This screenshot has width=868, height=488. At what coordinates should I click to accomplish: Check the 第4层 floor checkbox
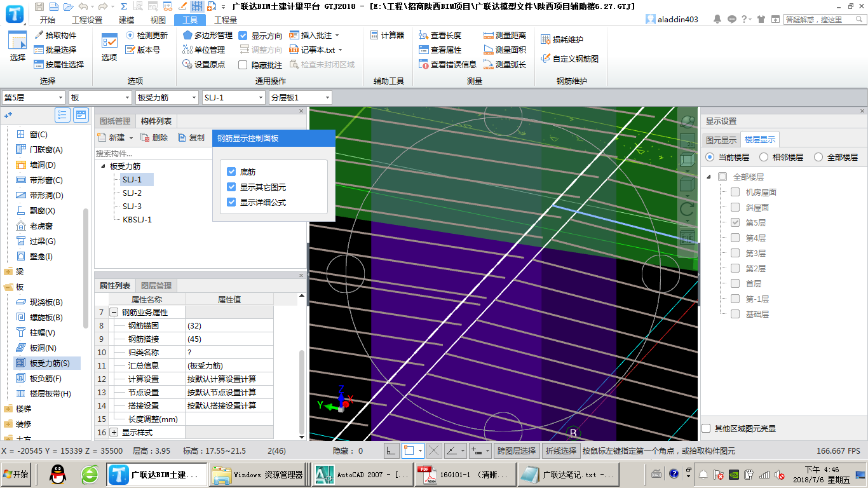(x=735, y=238)
